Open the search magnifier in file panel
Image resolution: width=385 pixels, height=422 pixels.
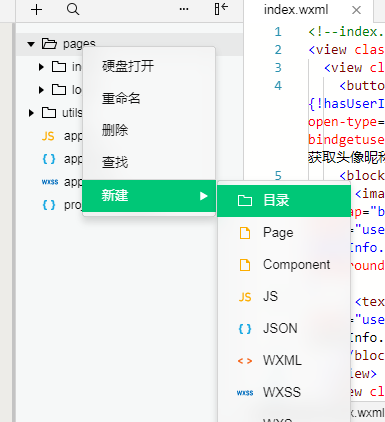click(73, 9)
